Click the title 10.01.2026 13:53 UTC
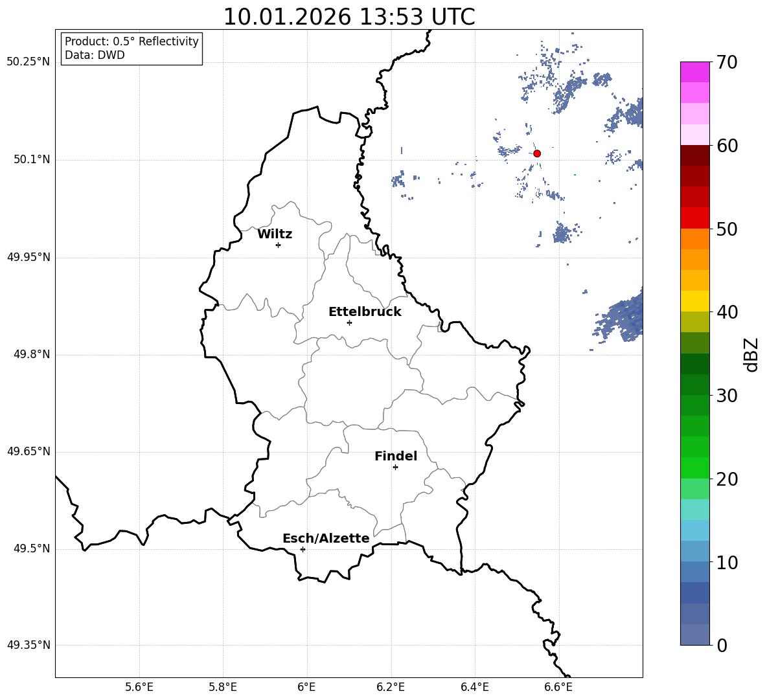Image resolution: width=767 pixels, height=700 pixels. [x=349, y=17]
